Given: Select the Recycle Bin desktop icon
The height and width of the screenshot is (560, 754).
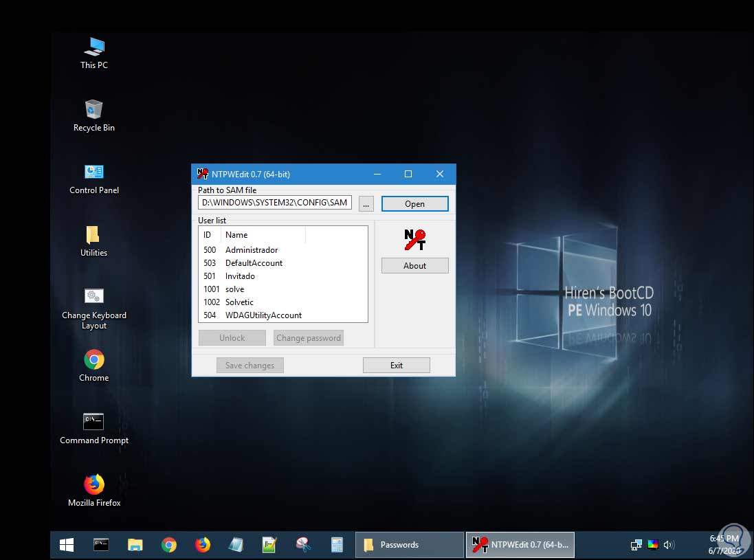Looking at the screenshot, I should coord(94,115).
